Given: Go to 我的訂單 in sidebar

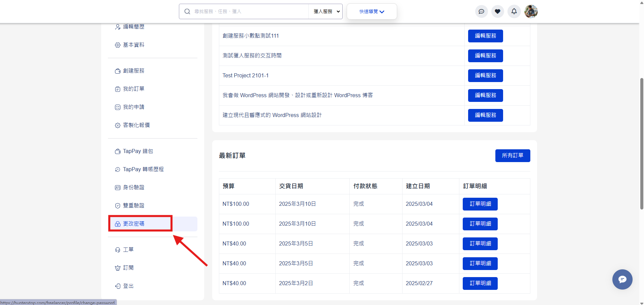Looking at the screenshot, I should pyautogui.click(x=134, y=89).
